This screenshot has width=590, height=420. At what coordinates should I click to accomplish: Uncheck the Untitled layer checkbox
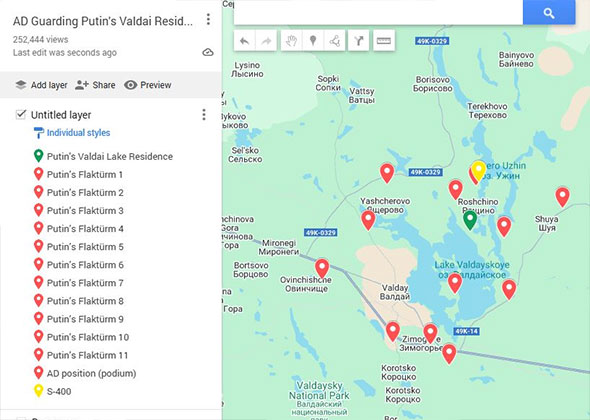[x=21, y=114]
